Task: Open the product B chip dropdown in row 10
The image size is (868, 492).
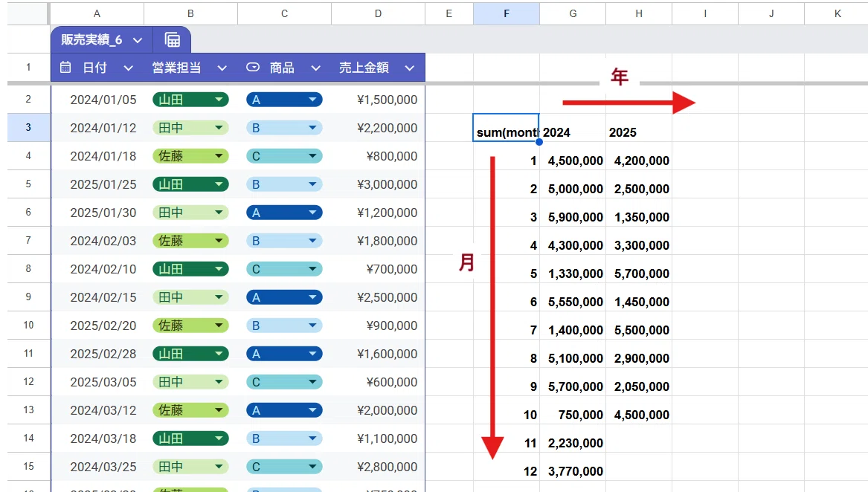Action: pos(312,326)
